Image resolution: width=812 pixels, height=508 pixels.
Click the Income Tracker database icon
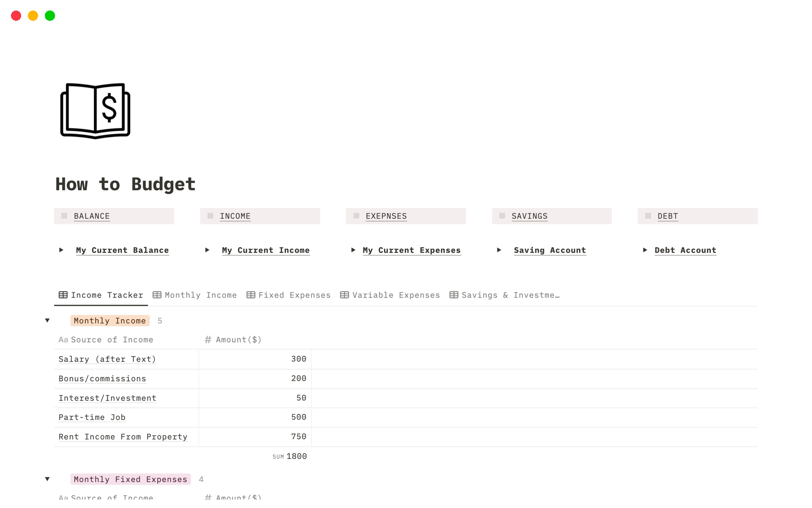[x=63, y=294]
